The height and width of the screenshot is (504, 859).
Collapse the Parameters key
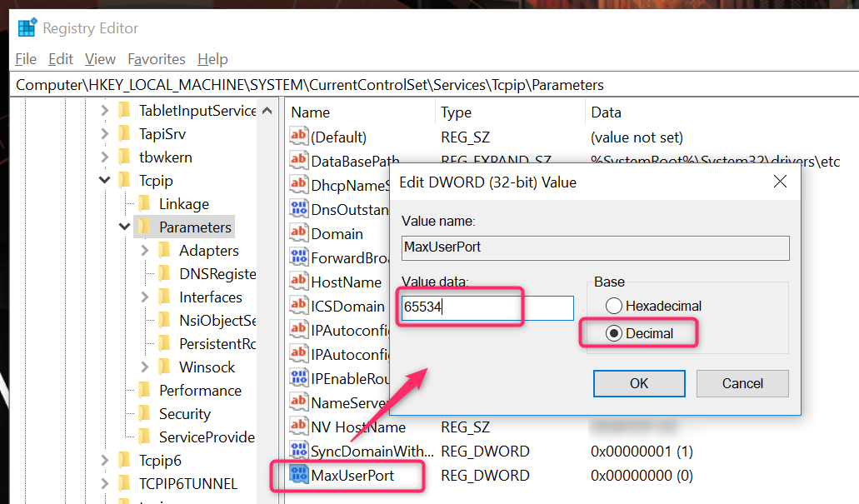pyautogui.click(x=124, y=227)
